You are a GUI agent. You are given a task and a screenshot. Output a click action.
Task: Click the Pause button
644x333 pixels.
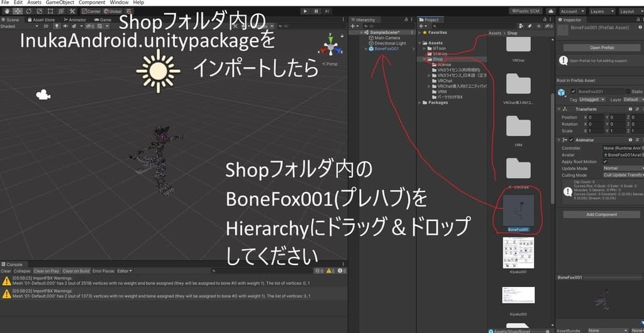316,11
